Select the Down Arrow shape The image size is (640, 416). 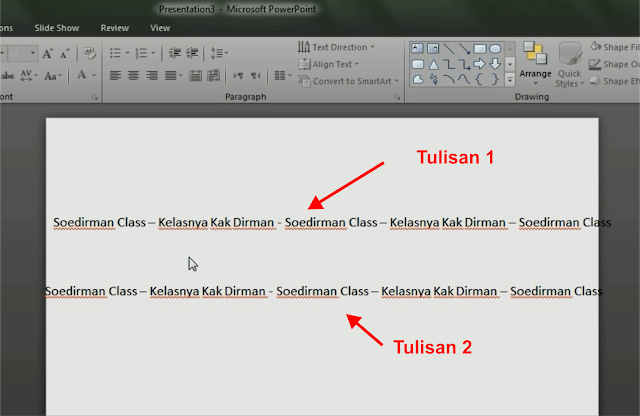click(x=495, y=64)
